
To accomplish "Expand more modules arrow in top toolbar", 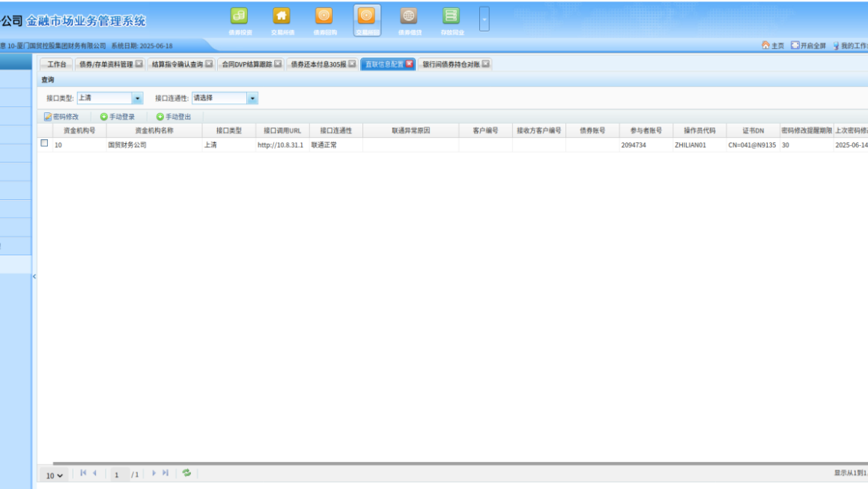I will (485, 19).
